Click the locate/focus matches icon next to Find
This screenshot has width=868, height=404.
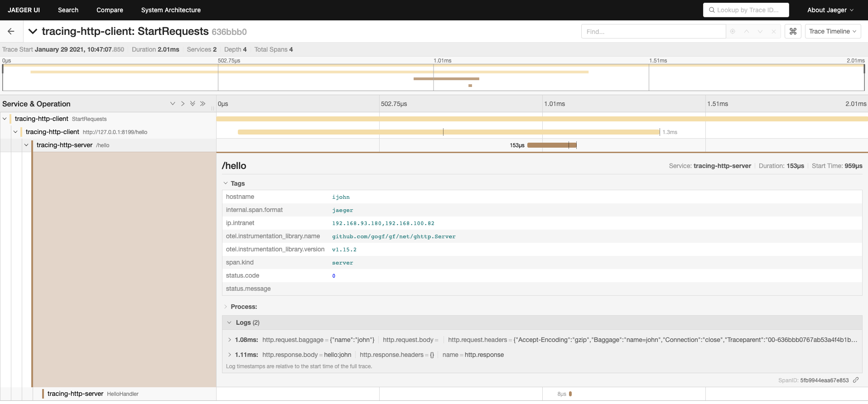tap(733, 31)
